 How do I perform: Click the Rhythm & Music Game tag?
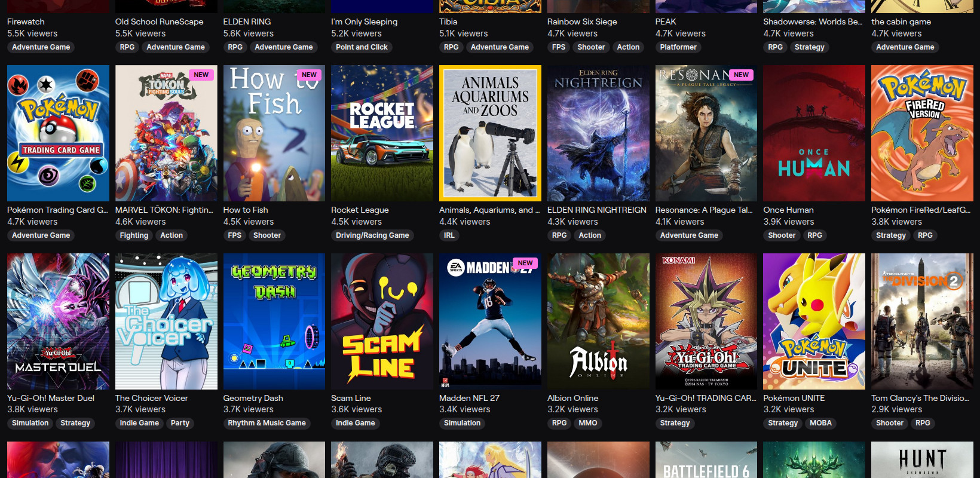pos(267,423)
